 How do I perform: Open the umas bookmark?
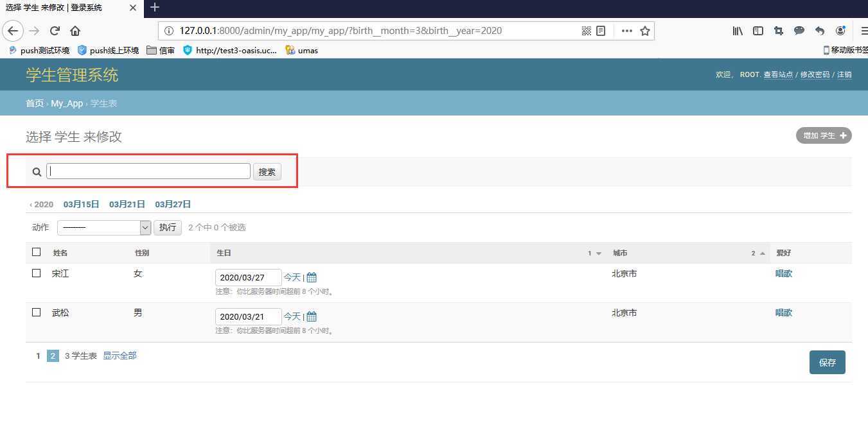point(301,50)
